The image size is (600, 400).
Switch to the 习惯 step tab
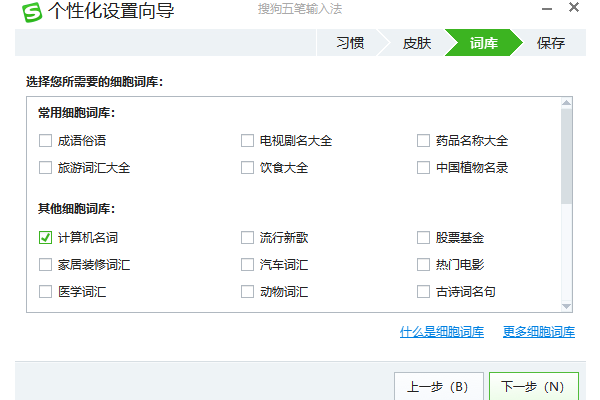[x=349, y=43]
